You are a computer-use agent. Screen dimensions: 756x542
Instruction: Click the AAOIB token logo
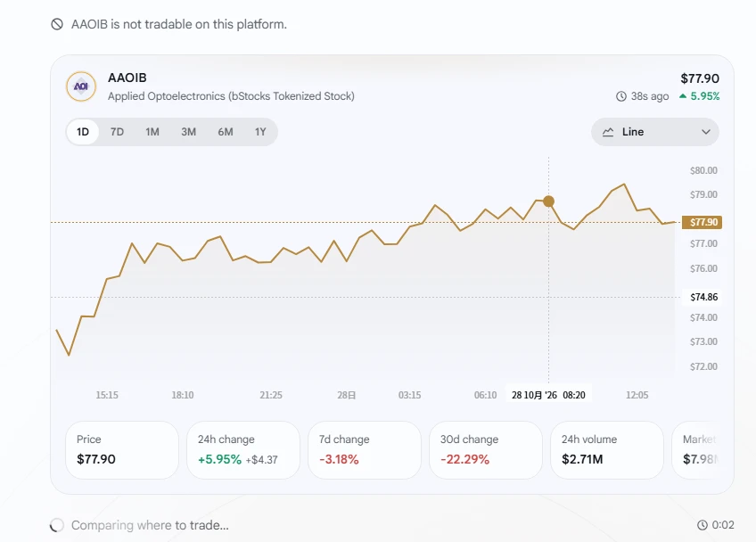point(81,86)
